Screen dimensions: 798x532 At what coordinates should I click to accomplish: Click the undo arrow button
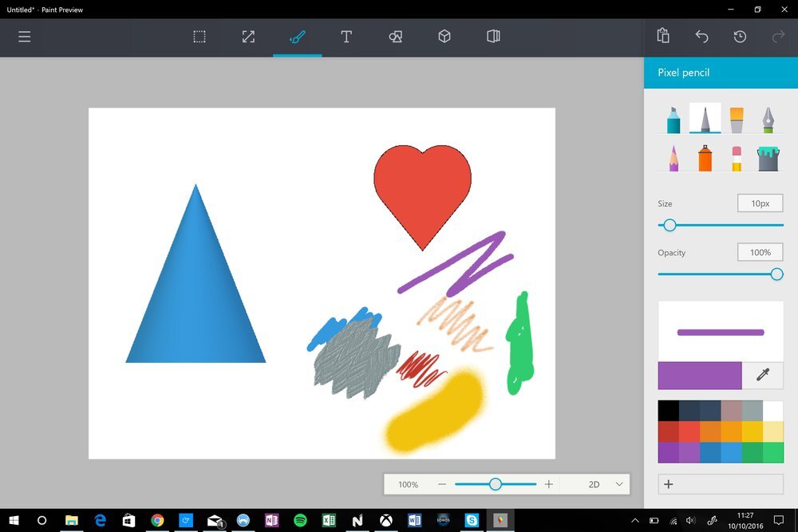tap(701, 37)
